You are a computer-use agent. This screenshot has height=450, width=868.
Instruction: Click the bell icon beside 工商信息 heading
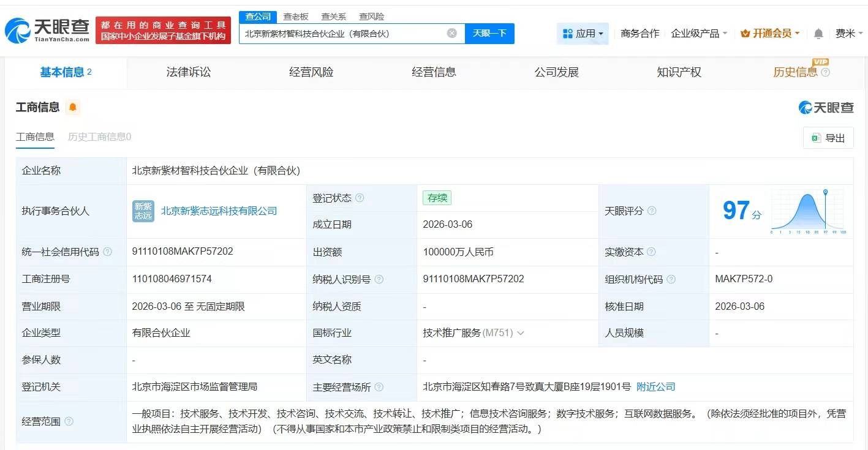(74, 107)
